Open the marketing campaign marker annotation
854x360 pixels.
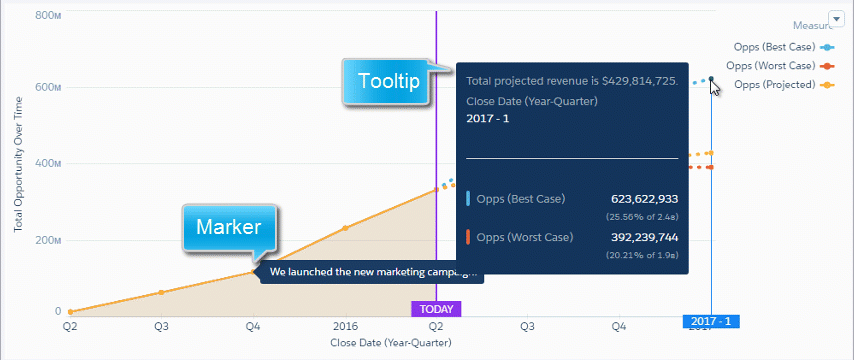371,272
